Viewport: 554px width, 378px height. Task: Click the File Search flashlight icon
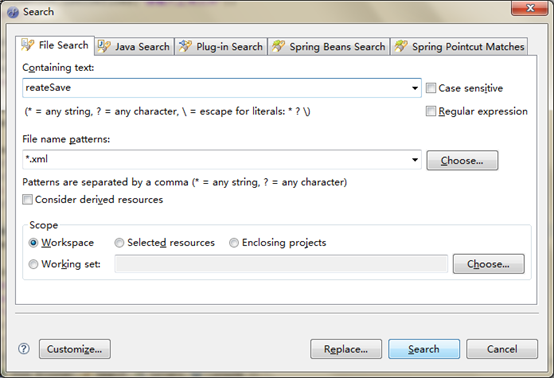point(28,45)
